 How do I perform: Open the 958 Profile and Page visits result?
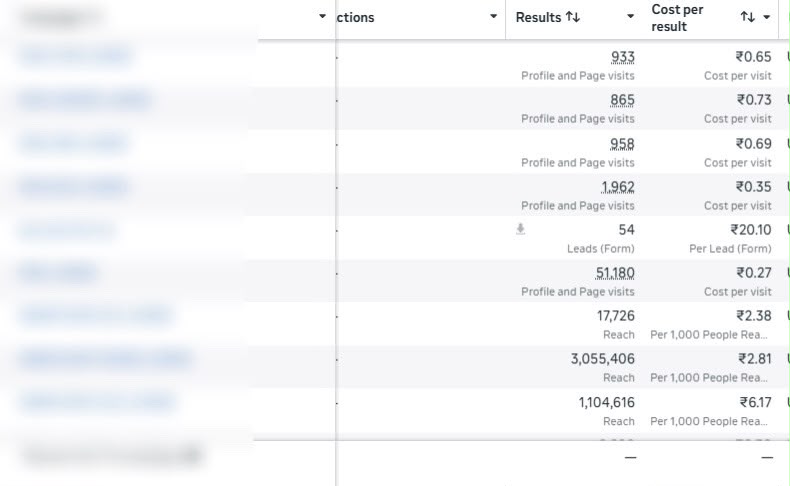click(x=622, y=144)
